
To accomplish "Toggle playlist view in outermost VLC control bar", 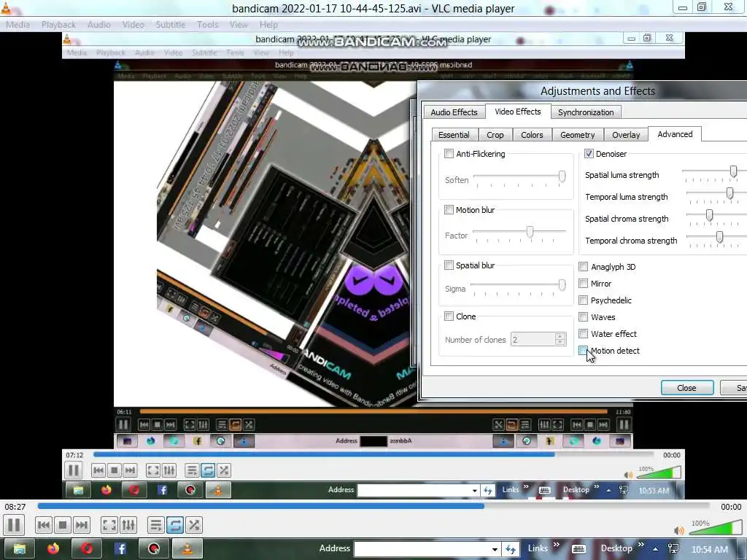I will pos(156,525).
